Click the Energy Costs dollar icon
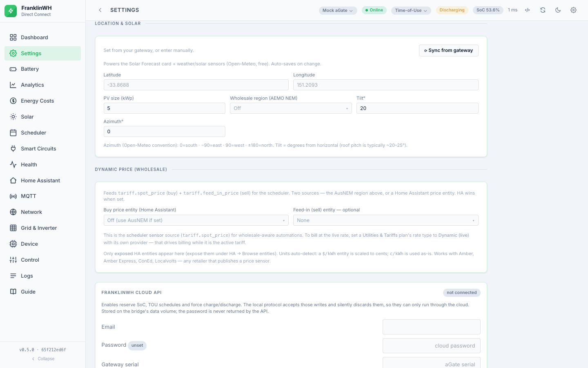 pos(13,101)
